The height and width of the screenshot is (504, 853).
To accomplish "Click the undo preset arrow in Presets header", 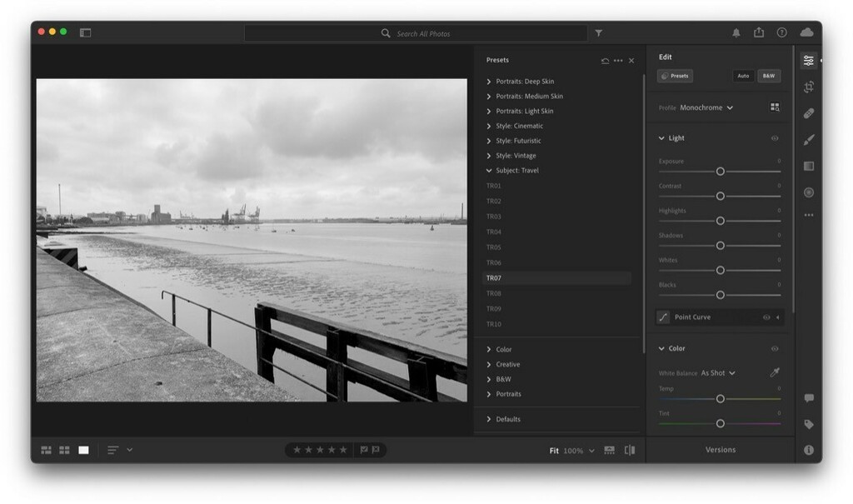I will click(x=605, y=61).
